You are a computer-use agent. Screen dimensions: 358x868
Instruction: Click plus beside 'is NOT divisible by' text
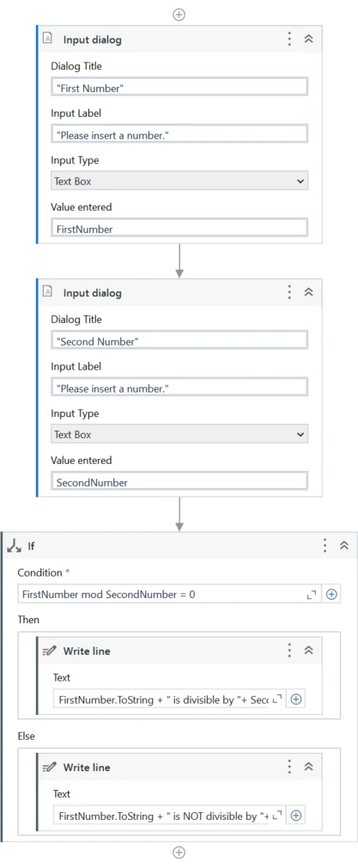click(295, 816)
